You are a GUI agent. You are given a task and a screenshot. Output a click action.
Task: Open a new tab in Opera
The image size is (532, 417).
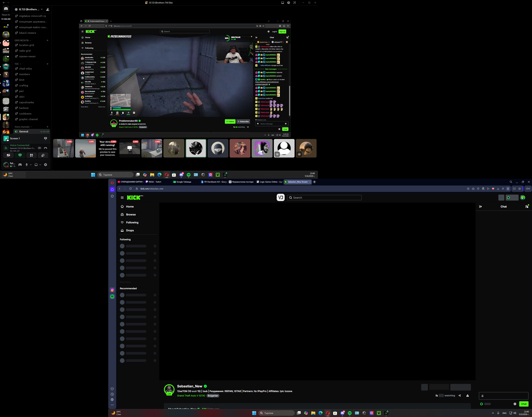click(314, 182)
